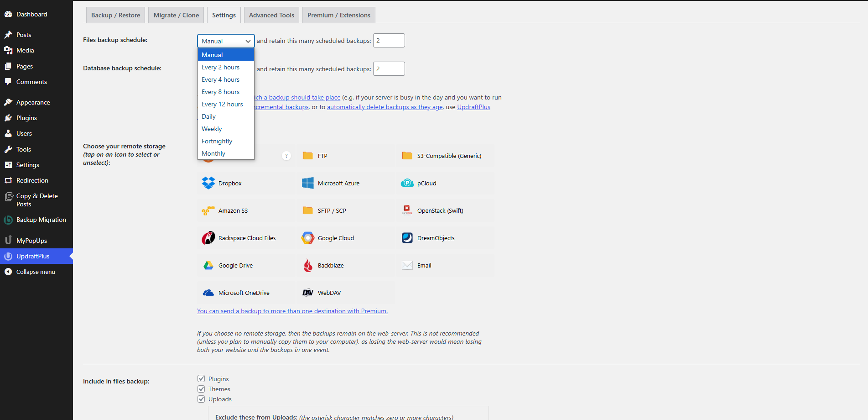
Task: Click the Plugins plug icon
Action: click(x=8, y=118)
